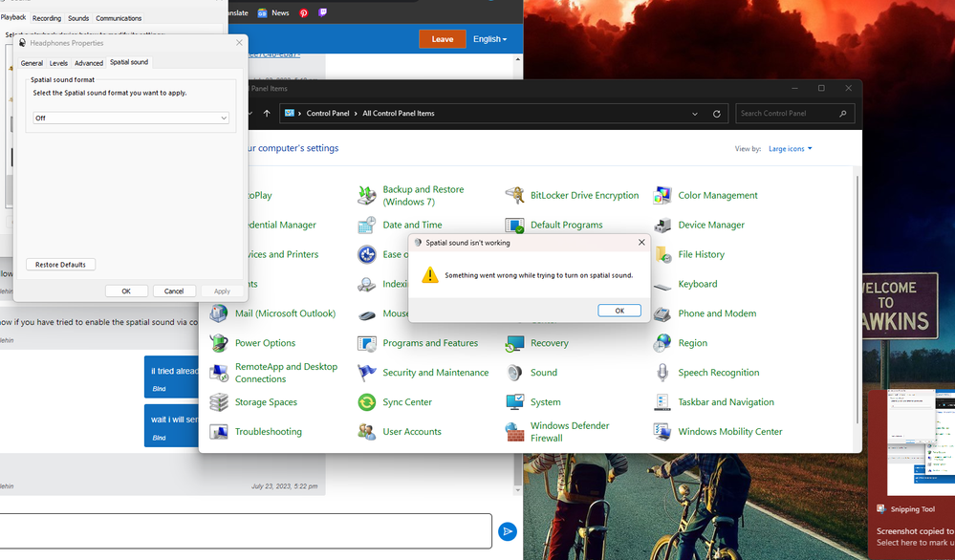Click Restore Defaults in Headphones Properties

pos(60,264)
